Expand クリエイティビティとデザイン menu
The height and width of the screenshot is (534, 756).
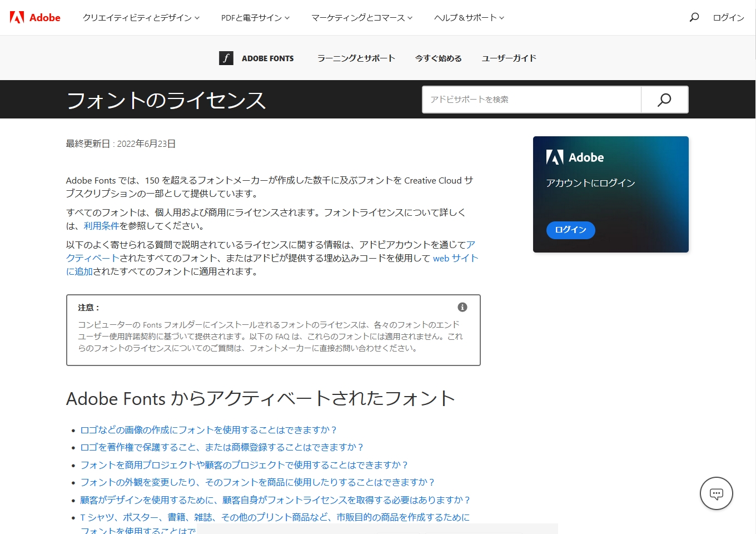pos(141,18)
